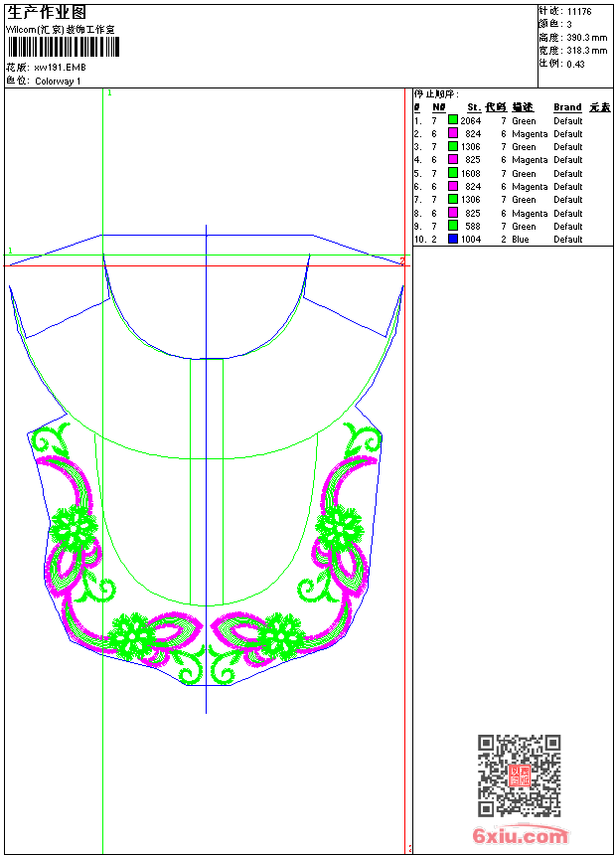
Task: Click the 'N#' column header
Action: pyautogui.click(x=439, y=107)
